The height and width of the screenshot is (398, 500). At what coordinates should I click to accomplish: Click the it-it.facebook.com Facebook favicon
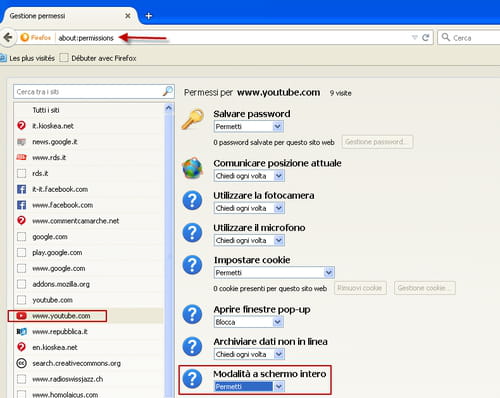(21, 189)
